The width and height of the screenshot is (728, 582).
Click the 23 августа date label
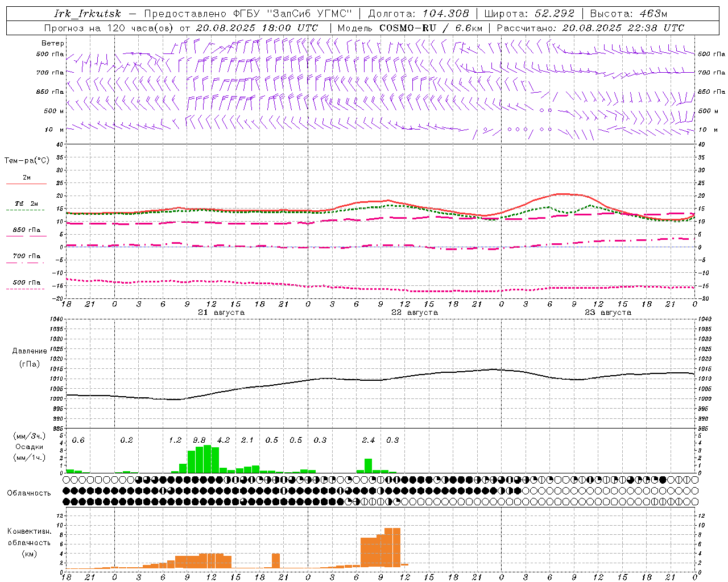coord(608,313)
